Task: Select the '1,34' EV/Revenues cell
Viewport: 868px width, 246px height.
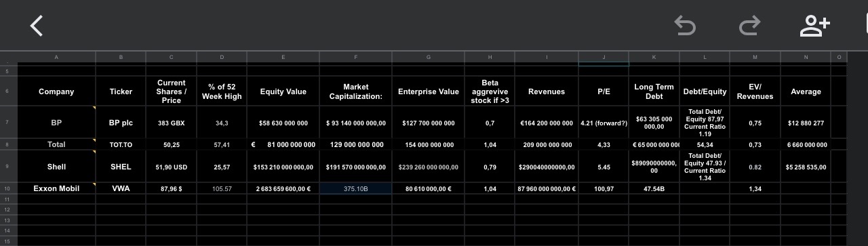Action: point(755,189)
